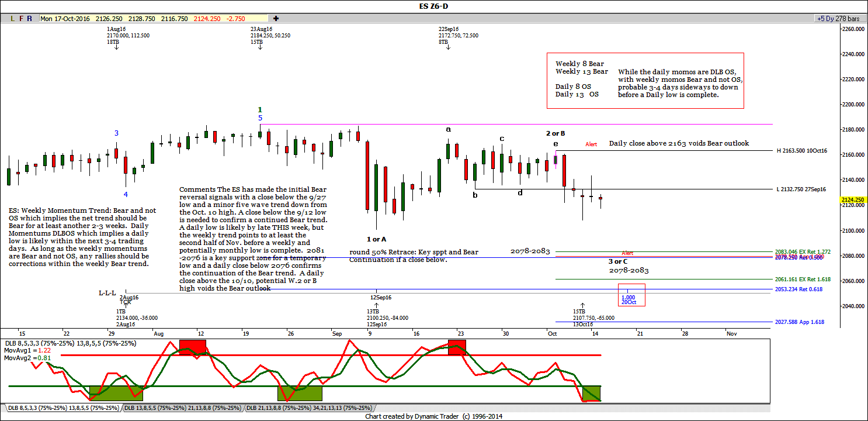Click the '2083.046 EX Ret 1.272' level label

pyautogui.click(x=803, y=251)
